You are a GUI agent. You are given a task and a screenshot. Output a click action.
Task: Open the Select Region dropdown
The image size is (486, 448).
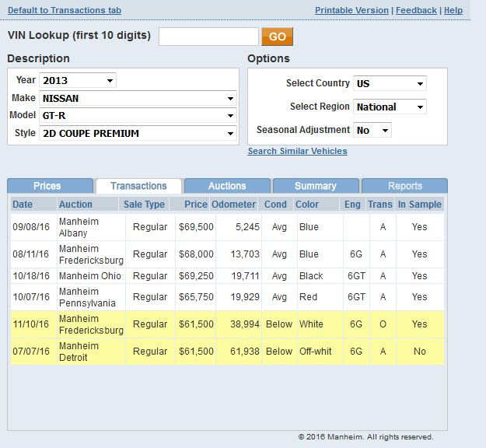[x=390, y=107]
